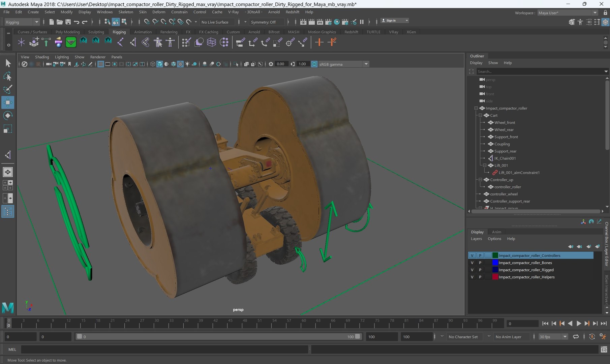Image resolution: width=610 pixels, height=364 pixels.
Task: Open the Rigging menu set dropdown
Action: (22, 22)
